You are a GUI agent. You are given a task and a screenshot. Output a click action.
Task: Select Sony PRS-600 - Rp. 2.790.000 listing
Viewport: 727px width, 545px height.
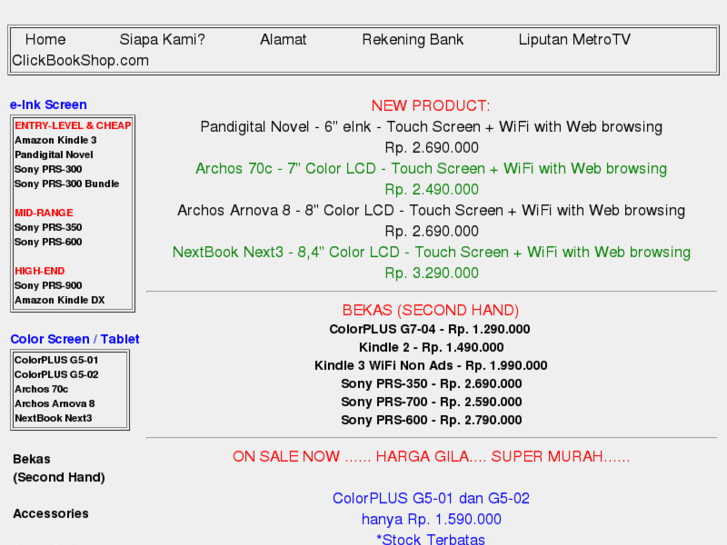pos(431,420)
